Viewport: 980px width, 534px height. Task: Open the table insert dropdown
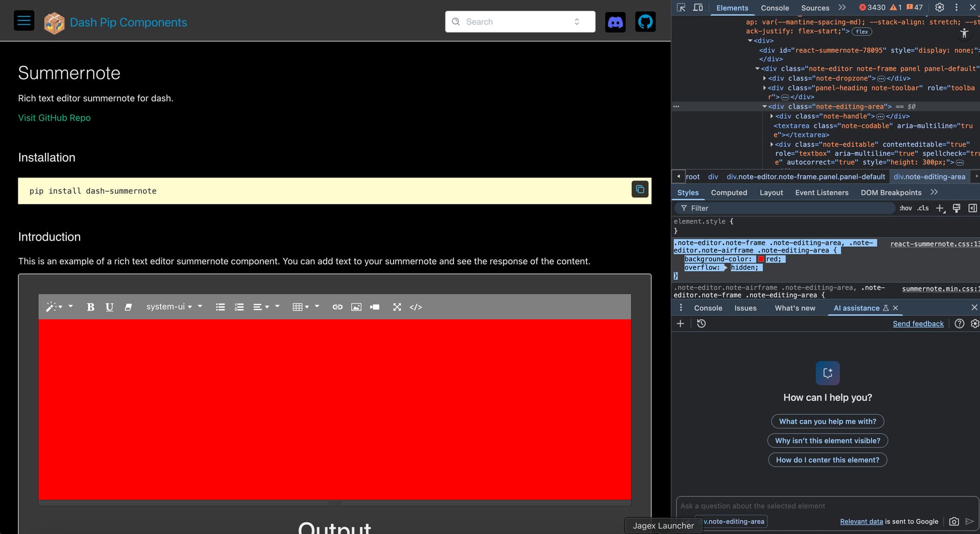pyautogui.click(x=301, y=307)
